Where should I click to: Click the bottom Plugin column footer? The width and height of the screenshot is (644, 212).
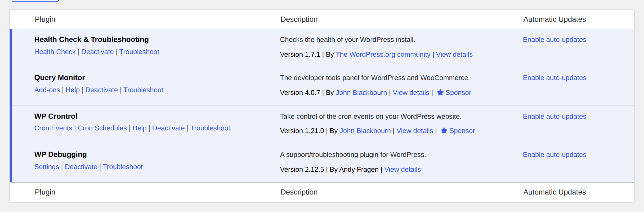point(45,192)
